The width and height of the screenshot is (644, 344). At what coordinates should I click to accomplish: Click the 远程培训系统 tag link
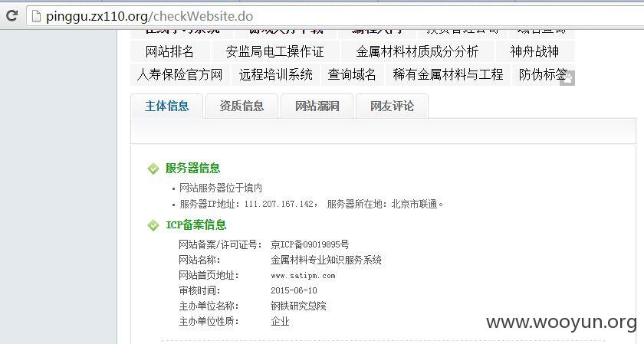(x=275, y=74)
